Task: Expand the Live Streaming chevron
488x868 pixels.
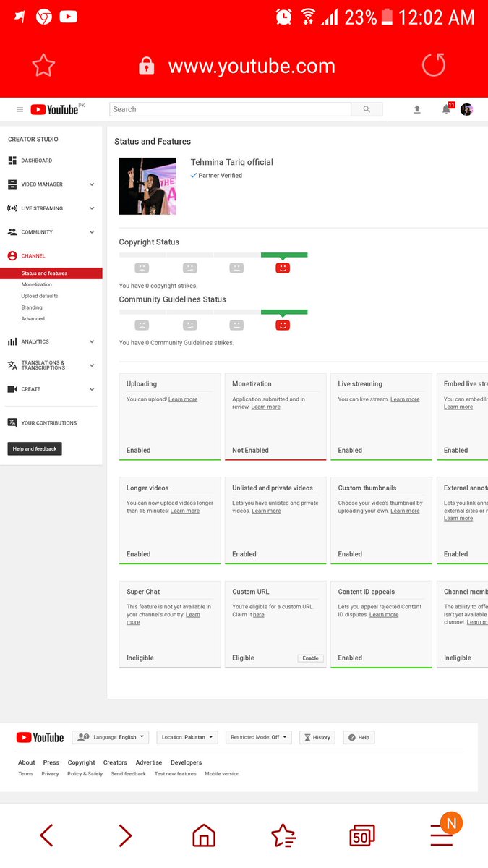Action: click(92, 208)
